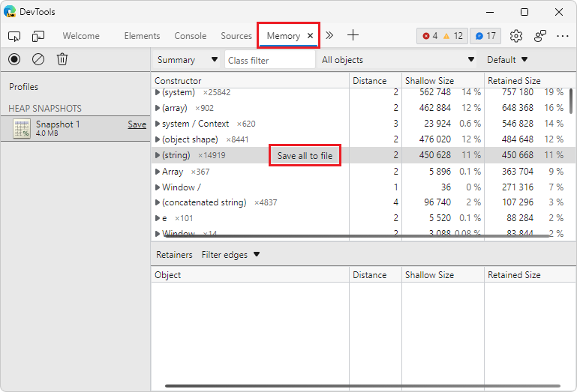Click Retainers pane Retained Size header
This screenshot has width=577, height=392.
(530, 274)
